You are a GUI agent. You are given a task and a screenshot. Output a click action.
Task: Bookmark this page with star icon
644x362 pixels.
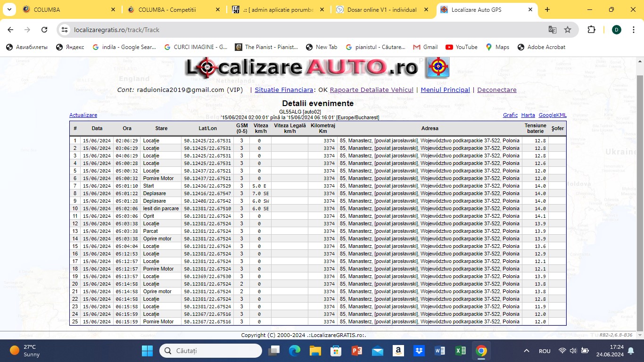(x=568, y=30)
